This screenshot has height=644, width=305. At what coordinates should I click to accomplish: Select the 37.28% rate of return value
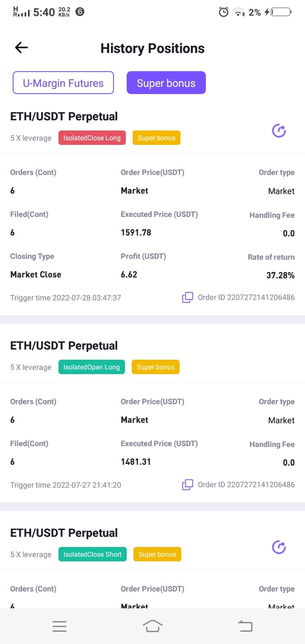click(x=280, y=275)
